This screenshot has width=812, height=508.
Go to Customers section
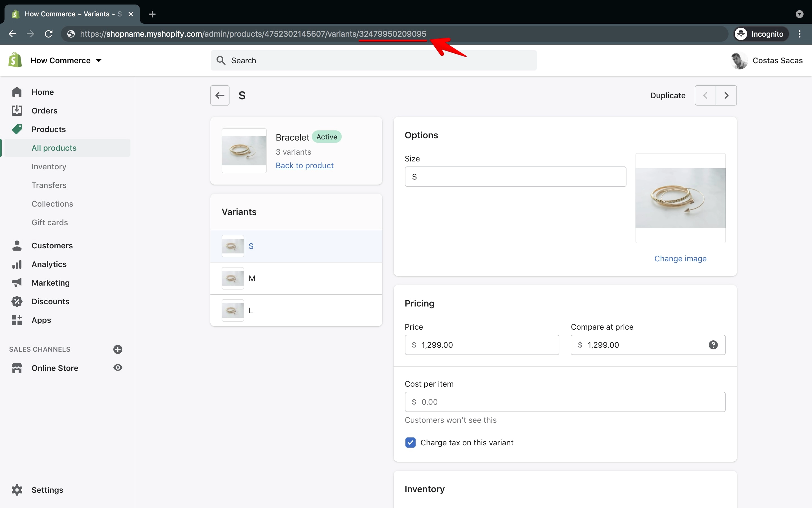(x=52, y=246)
